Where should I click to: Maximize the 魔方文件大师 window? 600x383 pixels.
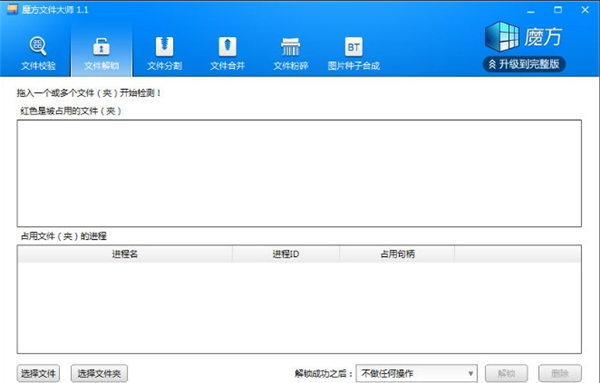(558, 10)
